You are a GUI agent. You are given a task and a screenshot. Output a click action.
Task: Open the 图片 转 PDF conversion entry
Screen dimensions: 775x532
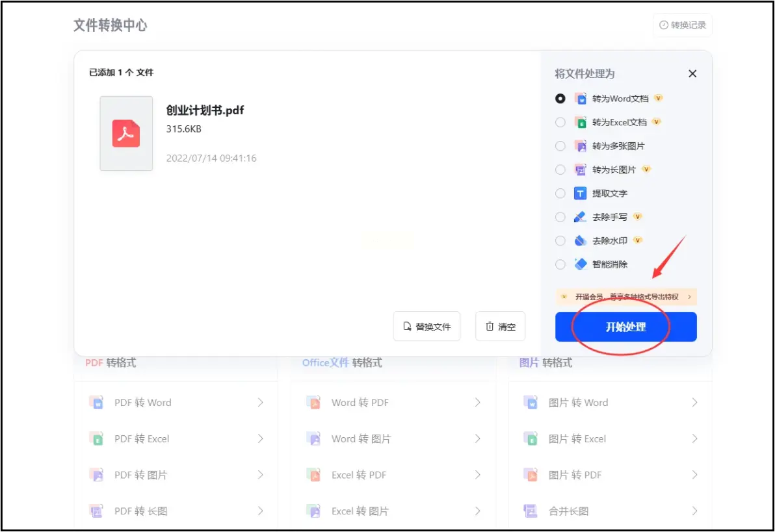(610, 475)
